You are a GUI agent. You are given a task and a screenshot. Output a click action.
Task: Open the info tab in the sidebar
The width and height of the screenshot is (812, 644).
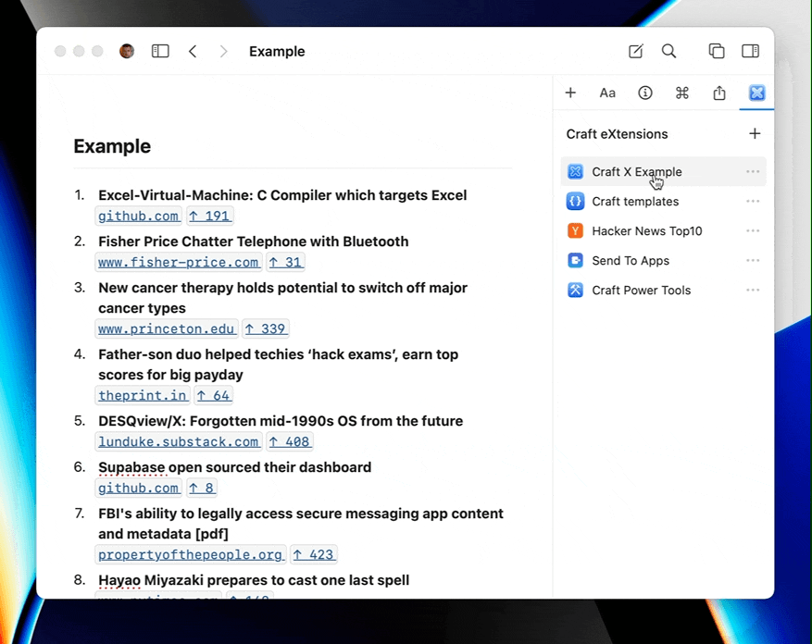644,93
